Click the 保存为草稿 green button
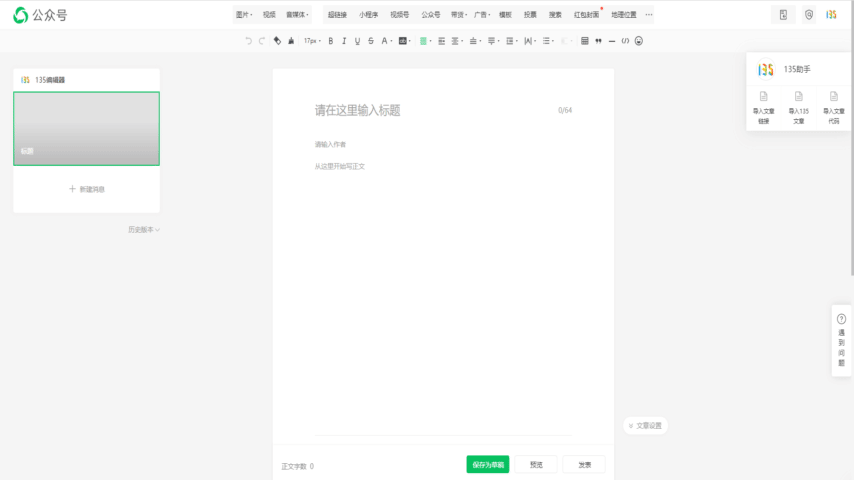Viewport: 854px width, 480px height. click(487, 465)
